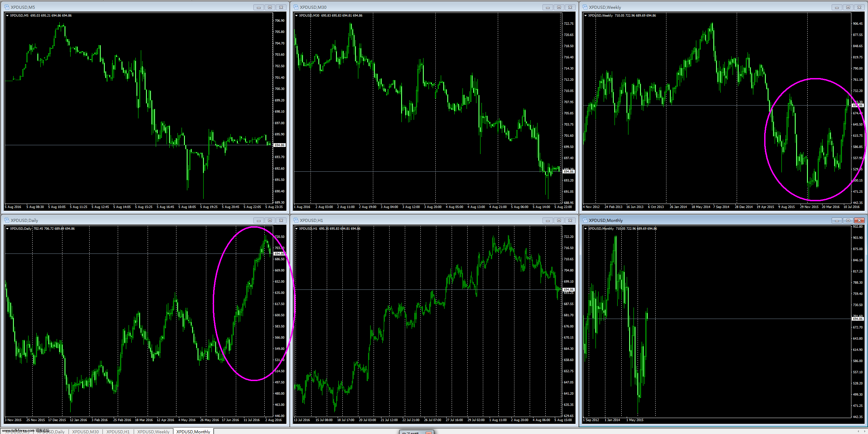This screenshot has height=434, width=868.
Task: Maximize the XPDUSD,M30 chart window
Action: [559, 7]
